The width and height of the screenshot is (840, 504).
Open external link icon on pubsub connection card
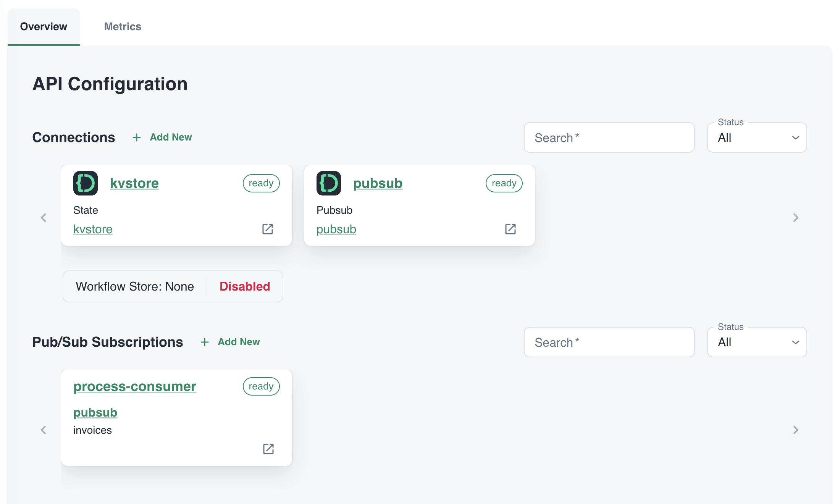coord(510,229)
